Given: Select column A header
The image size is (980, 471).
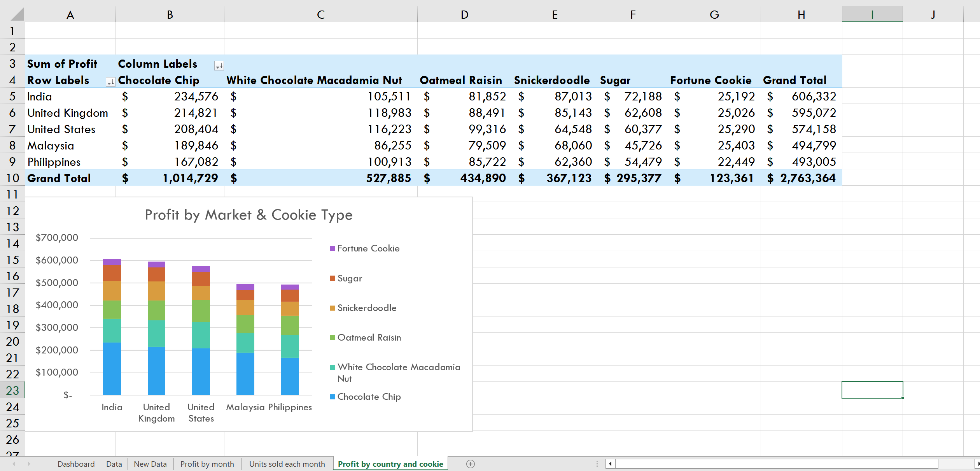Looking at the screenshot, I should (70, 14).
